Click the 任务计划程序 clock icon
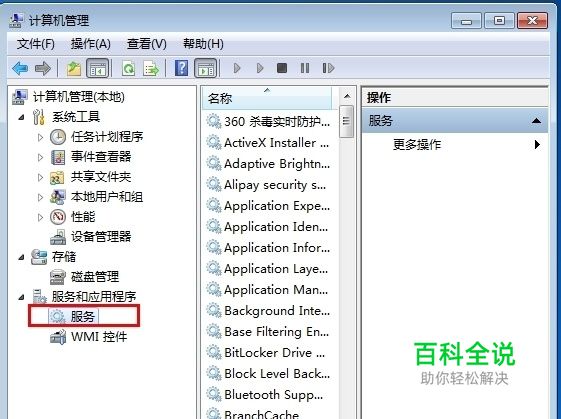The image size is (561, 419). (58, 137)
